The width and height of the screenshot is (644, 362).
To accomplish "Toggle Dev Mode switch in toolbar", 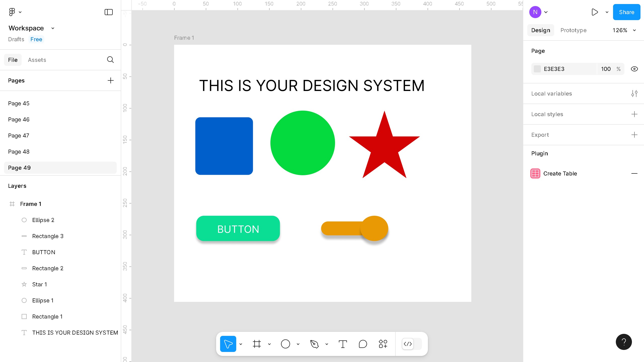I will 412,344.
